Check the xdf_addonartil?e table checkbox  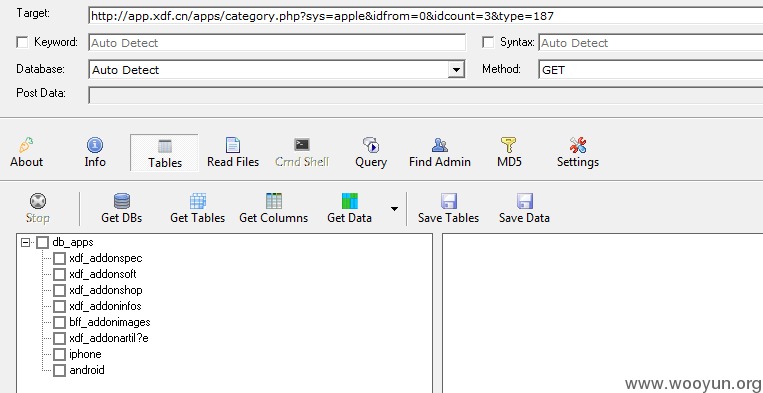59,338
